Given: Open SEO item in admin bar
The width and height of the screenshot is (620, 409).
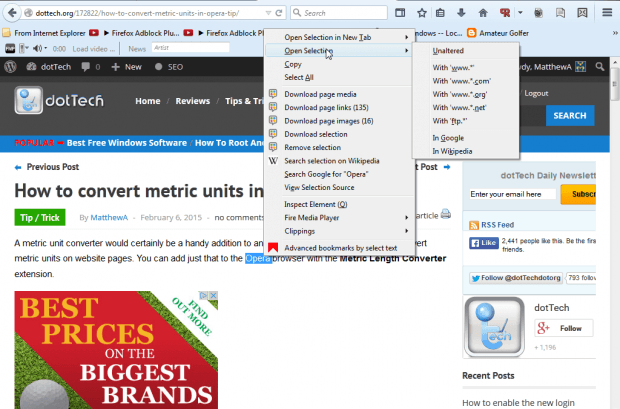Looking at the screenshot, I should click(169, 66).
